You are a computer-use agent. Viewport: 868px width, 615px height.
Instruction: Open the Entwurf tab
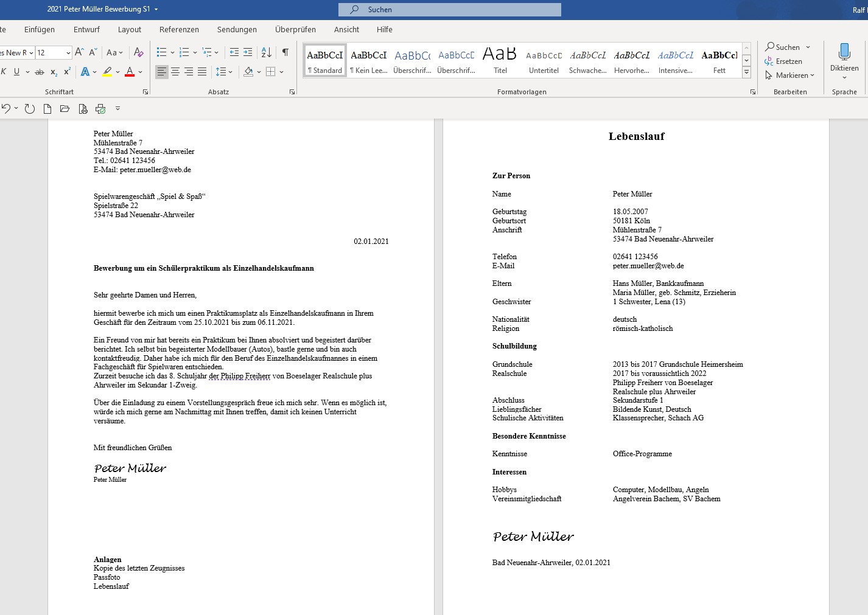86,29
